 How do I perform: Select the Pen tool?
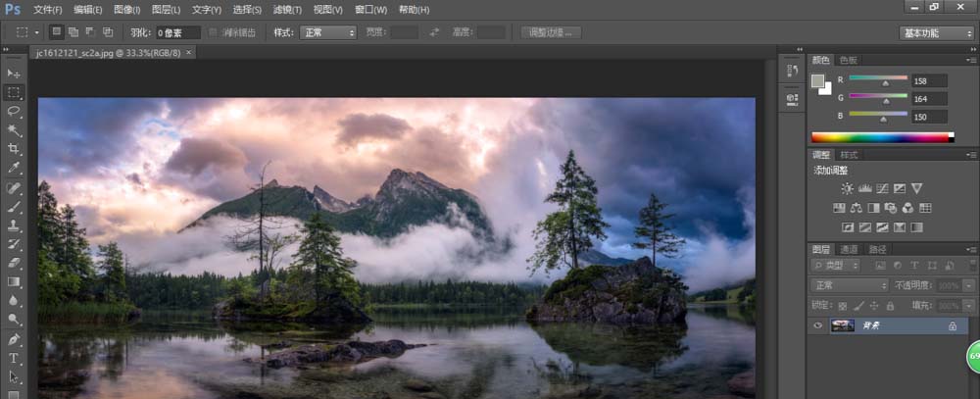14,339
